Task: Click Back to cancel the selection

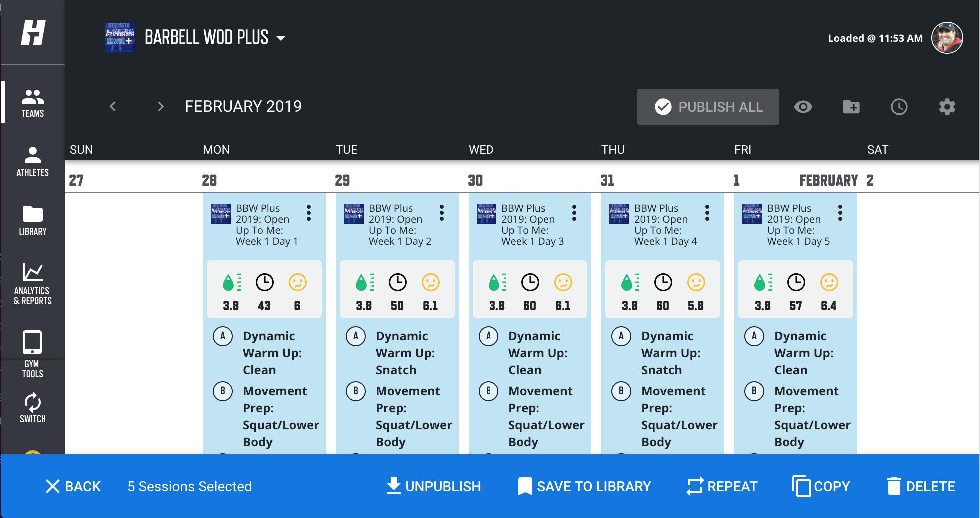Action: pos(73,486)
